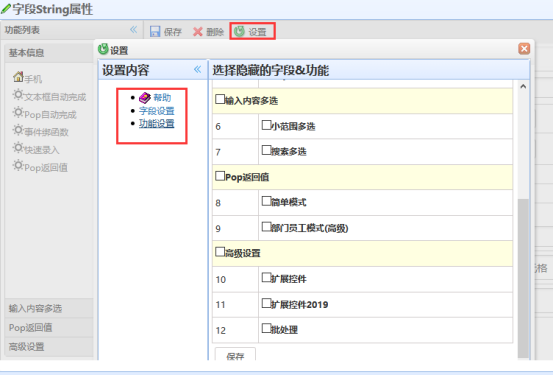Select Pop自动完成 in the function list
The image size is (554, 375).
point(50,115)
